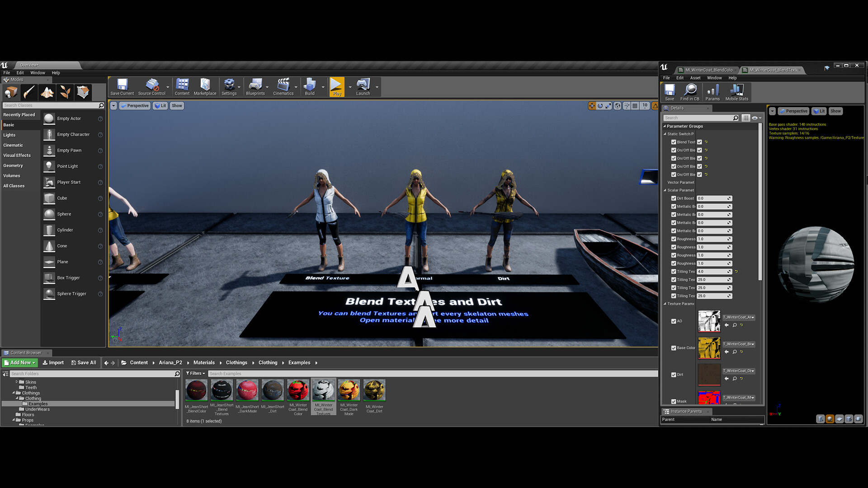This screenshot has height=488, width=868.
Task: Click Lit view mode in main viewport
Action: [x=160, y=106]
